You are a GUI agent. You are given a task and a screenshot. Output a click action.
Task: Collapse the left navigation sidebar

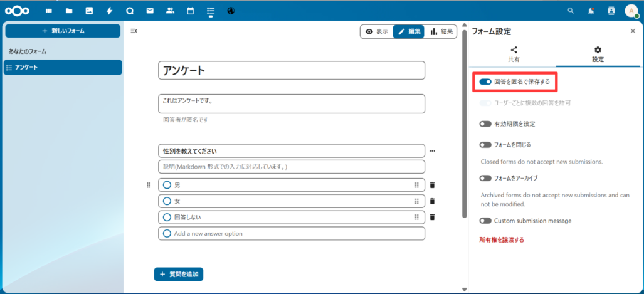click(x=134, y=31)
